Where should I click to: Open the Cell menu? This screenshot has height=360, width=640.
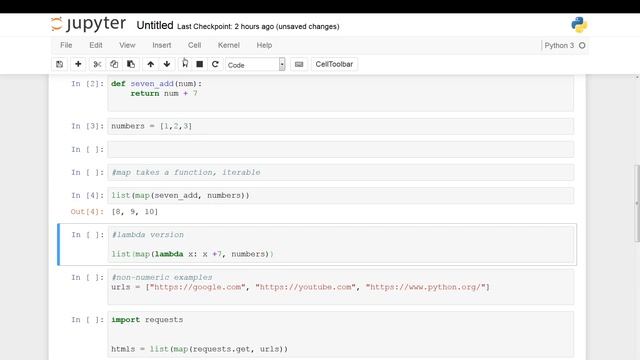pyautogui.click(x=194, y=45)
